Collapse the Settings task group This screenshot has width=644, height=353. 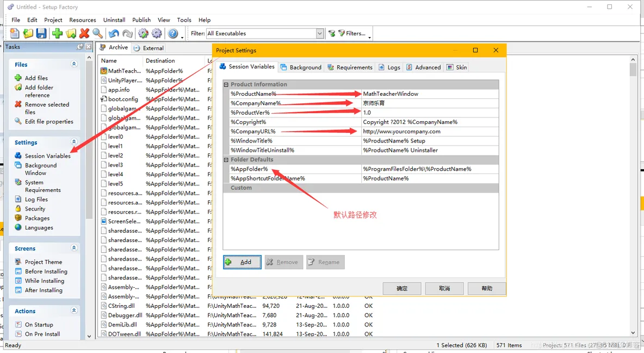coord(74,142)
